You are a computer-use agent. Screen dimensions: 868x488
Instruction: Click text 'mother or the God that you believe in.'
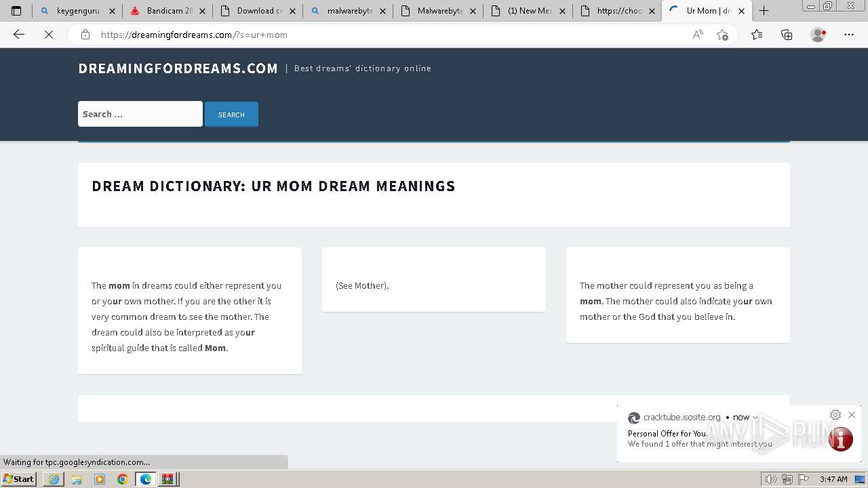[657, 317]
